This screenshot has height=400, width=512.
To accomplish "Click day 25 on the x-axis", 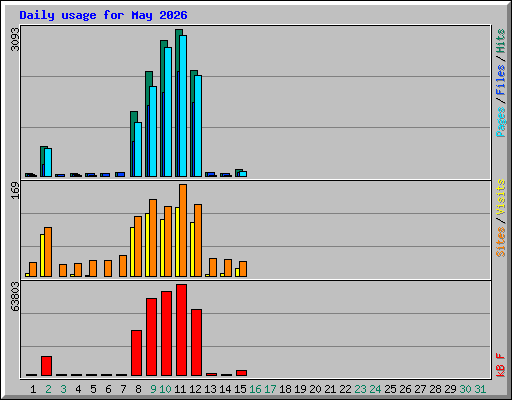I will 390,389.
